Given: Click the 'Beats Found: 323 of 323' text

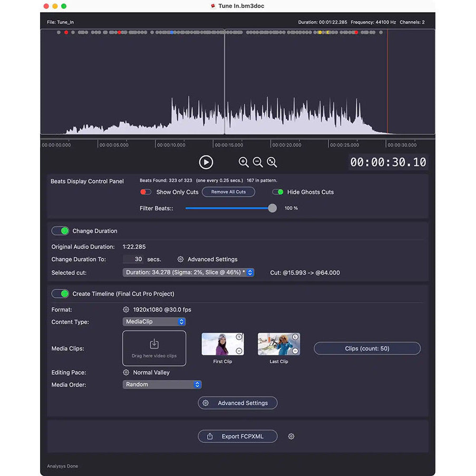Looking at the screenshot, I should (166, 180).
